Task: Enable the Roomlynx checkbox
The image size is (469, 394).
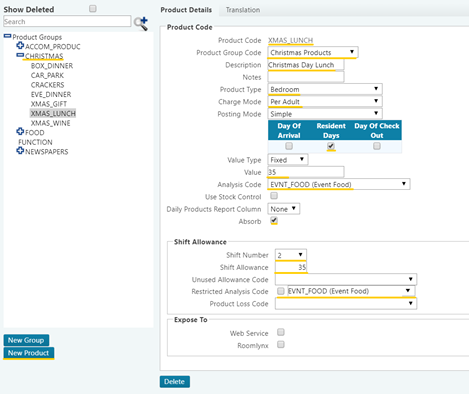Action: [281, 344]
